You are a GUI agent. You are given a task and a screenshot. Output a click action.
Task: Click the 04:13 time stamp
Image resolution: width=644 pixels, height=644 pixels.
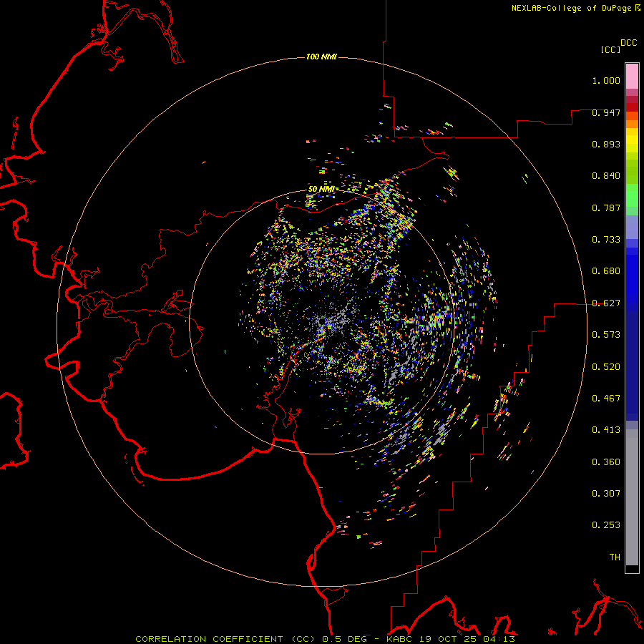pyautogui.click(x=499, y=639)
